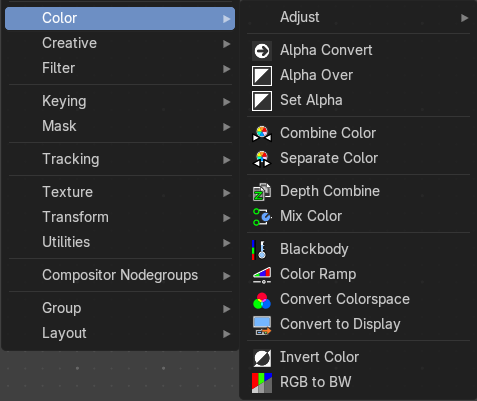This screenshot has width=477, height=401.
Task: Add a Mix Color node via its label
Action: click(x=311, y=216)
